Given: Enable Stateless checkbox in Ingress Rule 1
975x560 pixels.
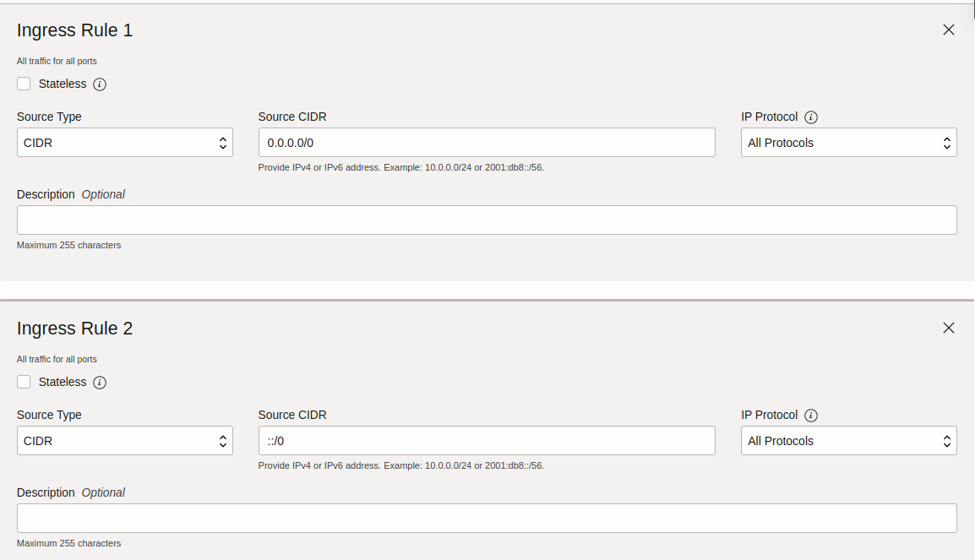Looking at the screenshot, I should [24, 84].
